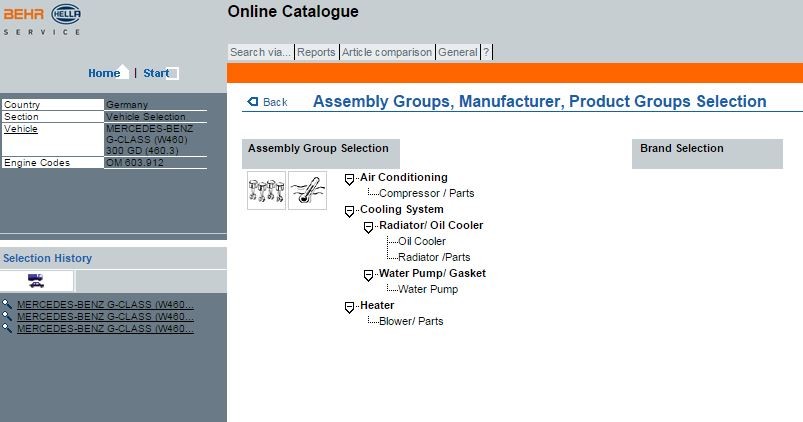Click the Home link
The image size is (803, 422).
tap(104, 73)
